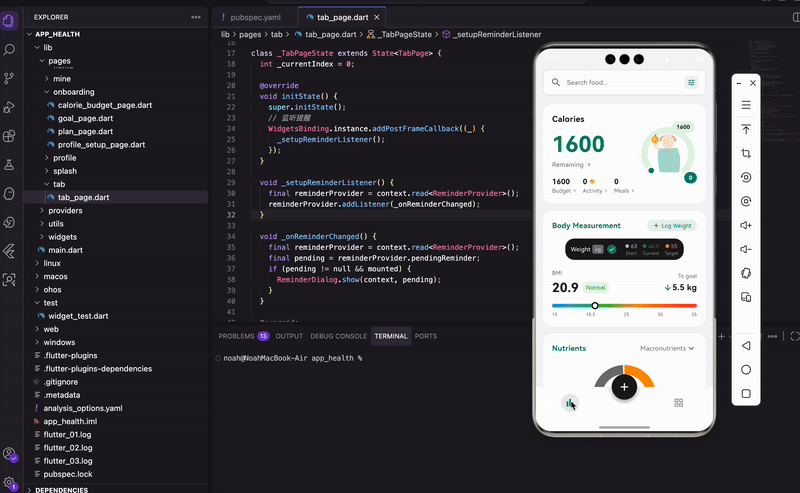This screenshot has width=800, height=493.
Task: Switch to the pubspec.yaml editor tab
Action: click(255, 17)
